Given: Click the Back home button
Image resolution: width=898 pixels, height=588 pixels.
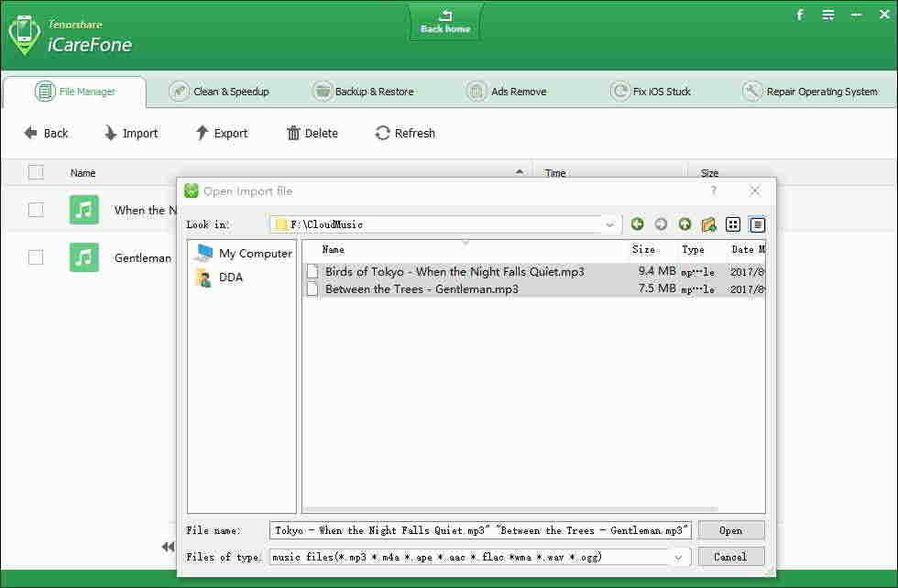Looking at the screenshot, I should 445,22.
